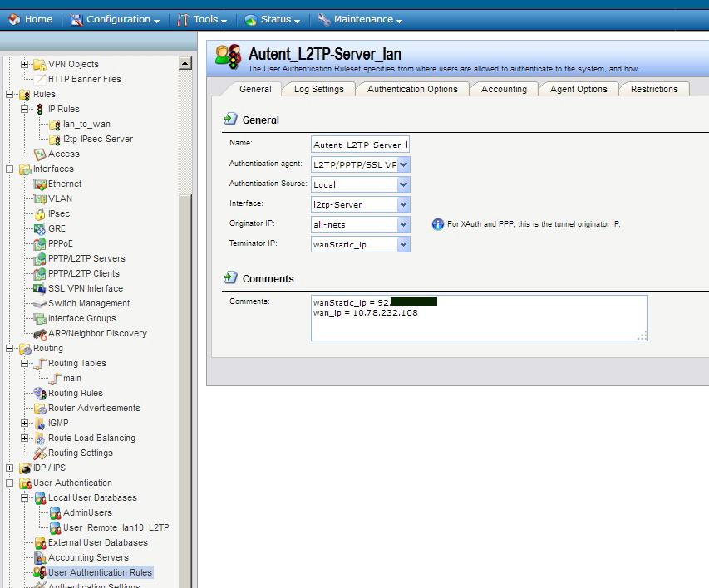Switch to the Log Settings tab

(x=319, y=89)
